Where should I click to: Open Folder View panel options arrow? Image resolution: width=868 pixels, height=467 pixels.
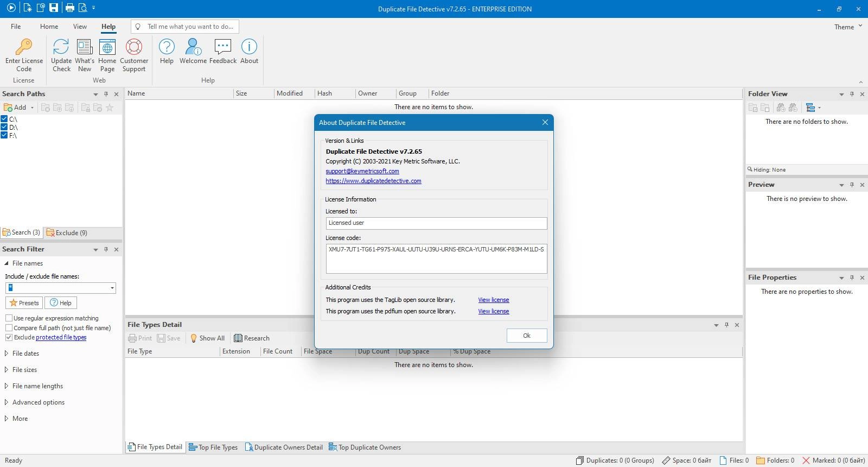point(841,94)
